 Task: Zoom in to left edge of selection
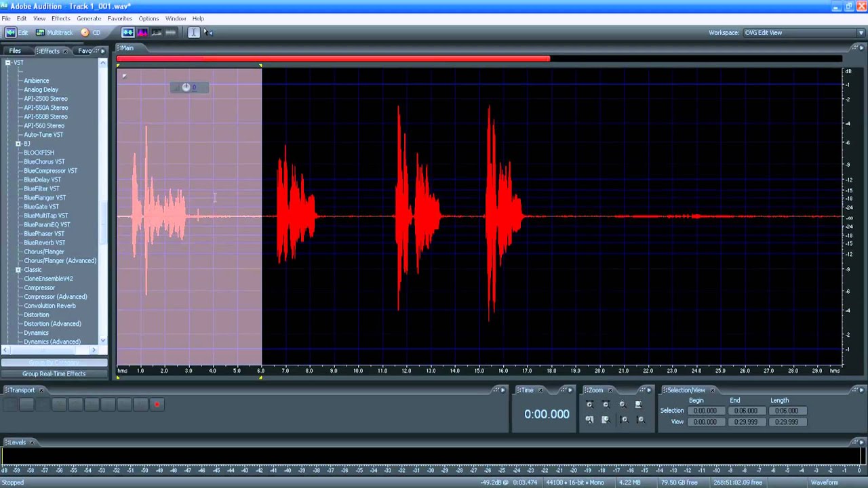click(589, 420)
